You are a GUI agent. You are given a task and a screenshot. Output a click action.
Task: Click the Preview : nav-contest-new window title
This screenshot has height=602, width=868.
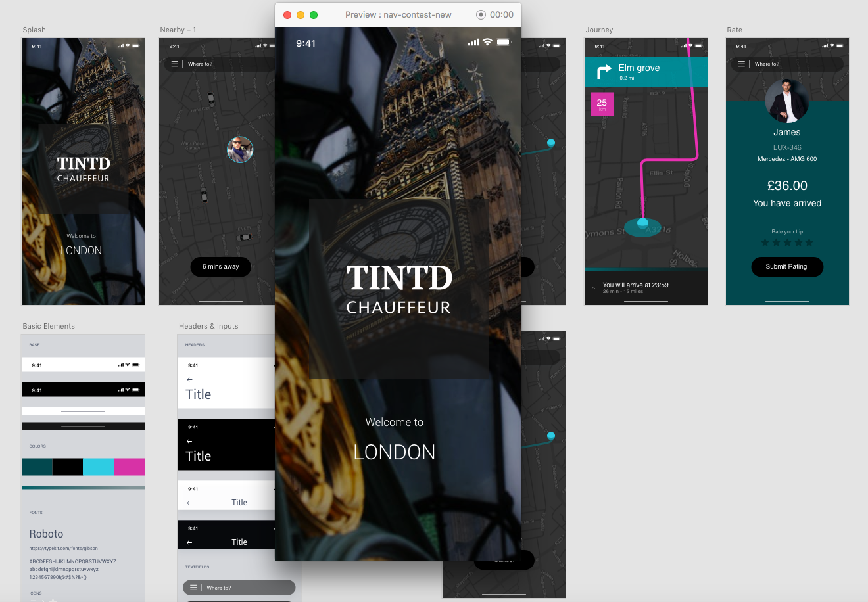coord(398,14)
